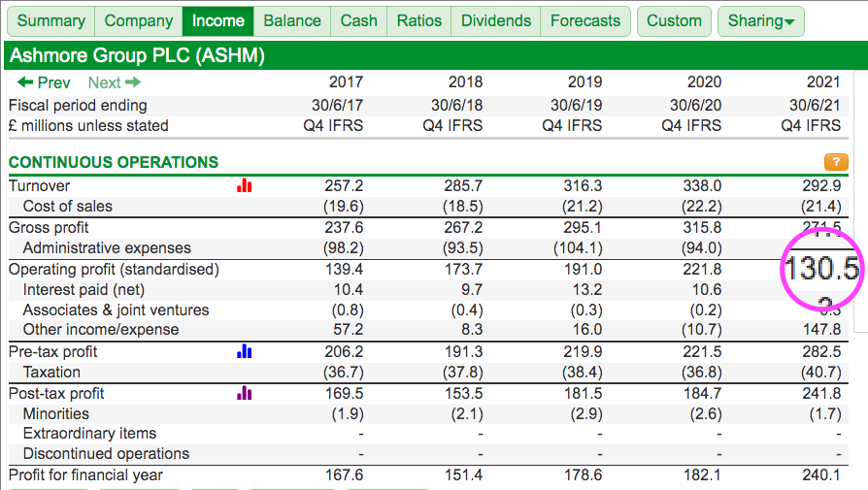Click 2021 Post-tax profit value 241.8
This screenshot has width=868, height=490.
(821, 393)
